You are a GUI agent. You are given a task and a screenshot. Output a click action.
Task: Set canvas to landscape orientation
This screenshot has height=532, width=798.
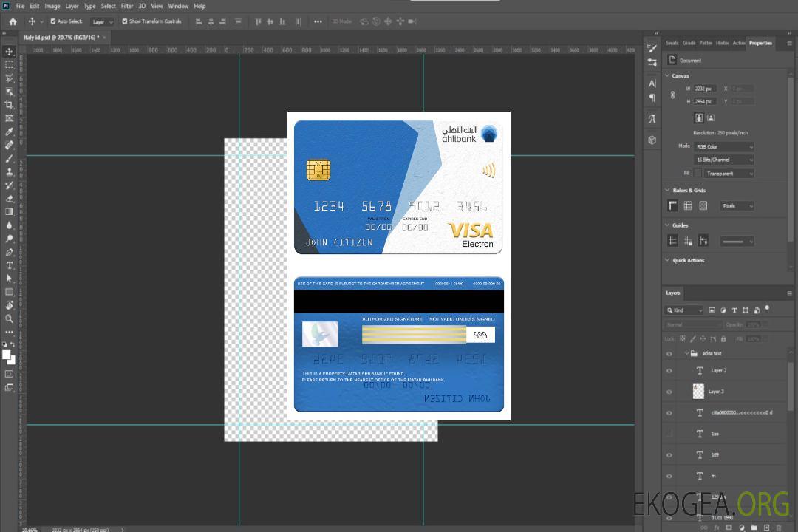[x=711, y=118]
